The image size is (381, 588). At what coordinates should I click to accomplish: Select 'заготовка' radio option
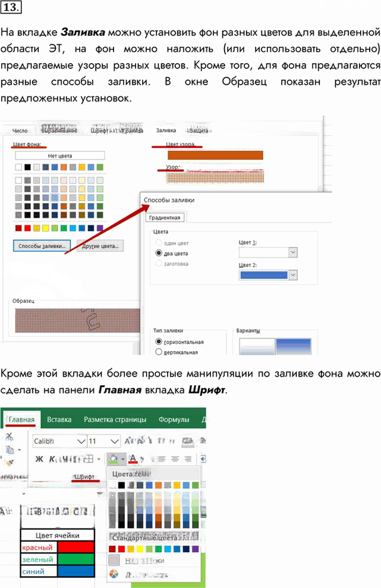tap(159, 264)
